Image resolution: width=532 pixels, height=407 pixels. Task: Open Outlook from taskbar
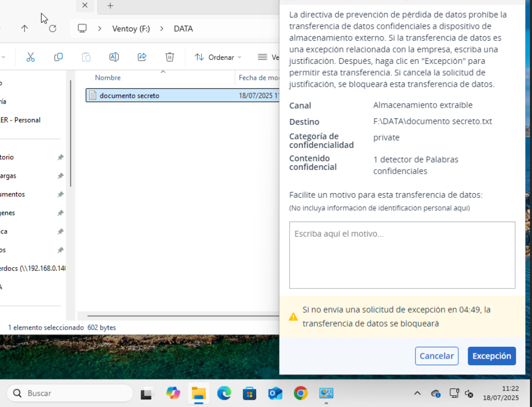[x=275, y=393]
